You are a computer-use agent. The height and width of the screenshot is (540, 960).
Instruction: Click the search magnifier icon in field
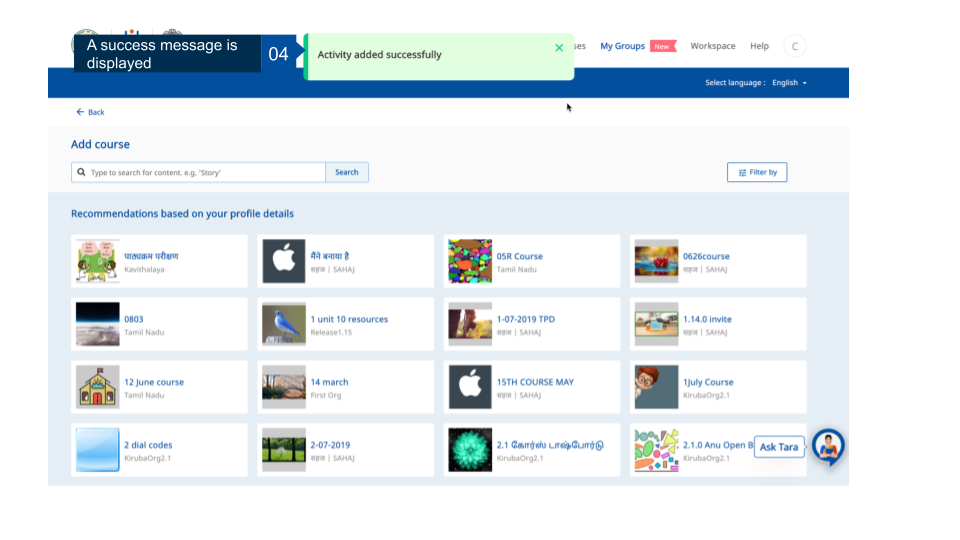pyautogui.click(x=80, y=172)
